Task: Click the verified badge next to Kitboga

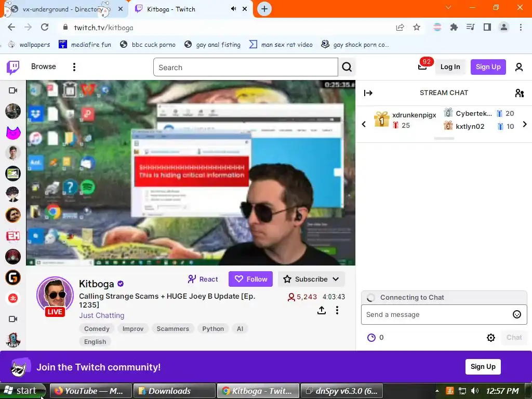Action: tap(121, 284)
